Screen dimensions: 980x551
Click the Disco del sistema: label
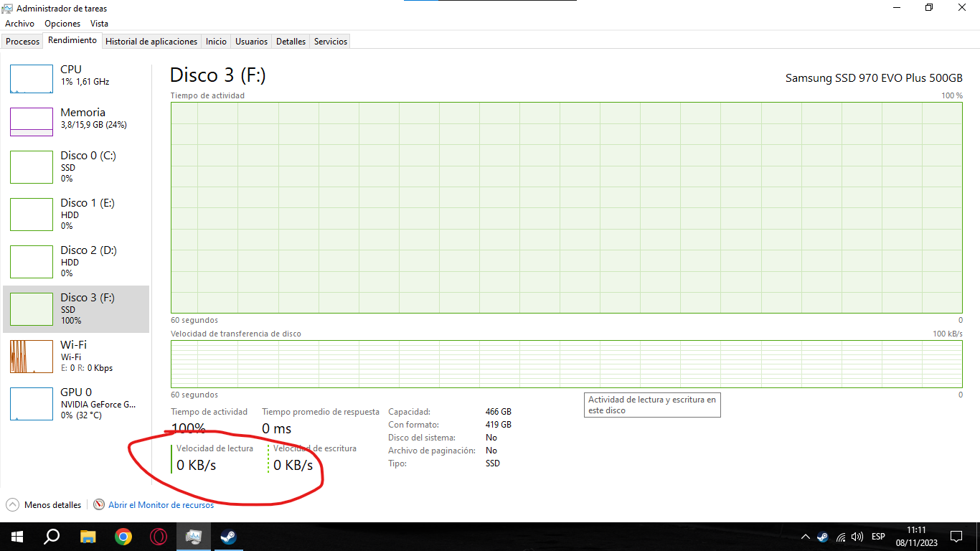[422, 438]
